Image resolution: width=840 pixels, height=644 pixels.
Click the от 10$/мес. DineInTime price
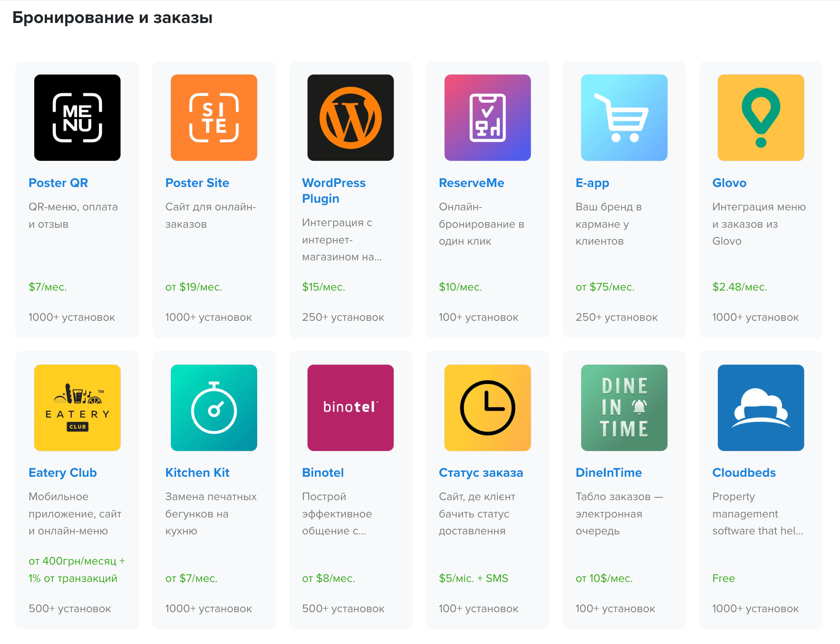(x=604, y=578)
